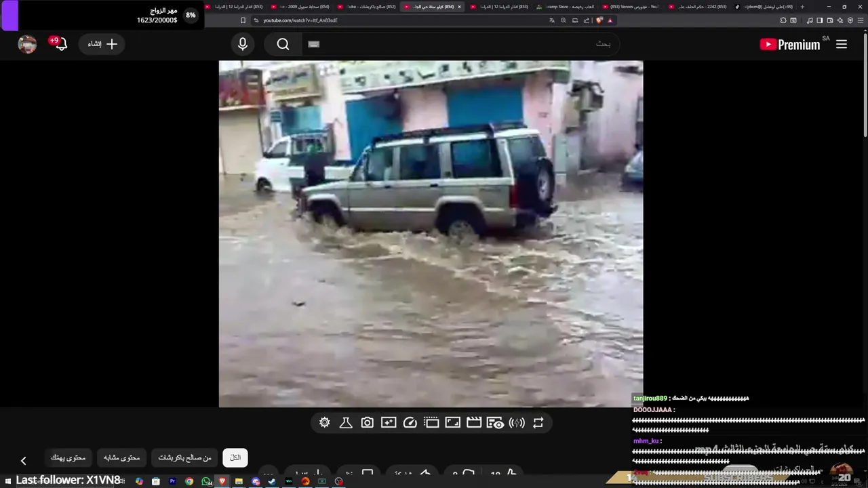Open the YouTube hamburger guide menu

point(842,44)
